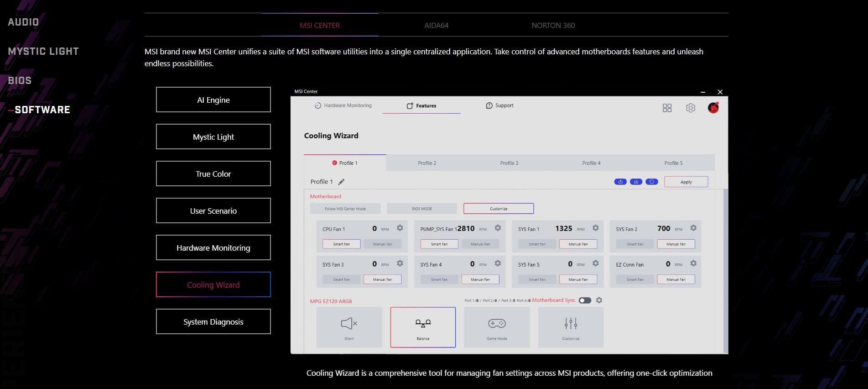Enable Smart Fan for CPU Fan 1
This screenshot has height=389, width=868.
(341, 244)
